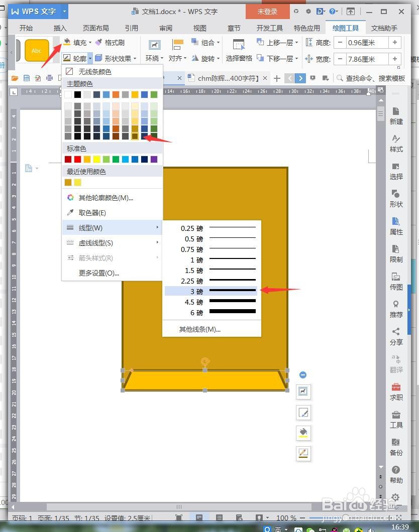Increase shape height with plus button
This screenshot has width=419, height=532.
tap(395, 43)
